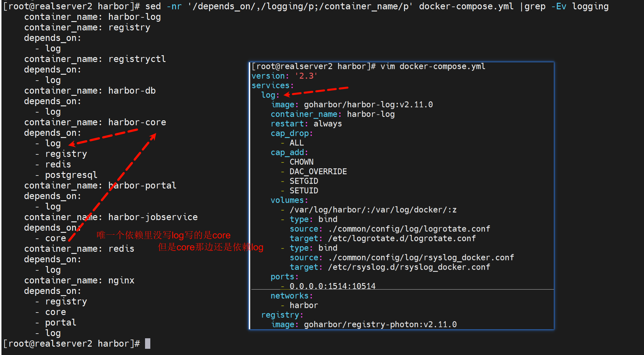Click 'postgresql' under harbor-core depends_on
Viewport: 644px width, 355px height.
click(x=71, y=175)
